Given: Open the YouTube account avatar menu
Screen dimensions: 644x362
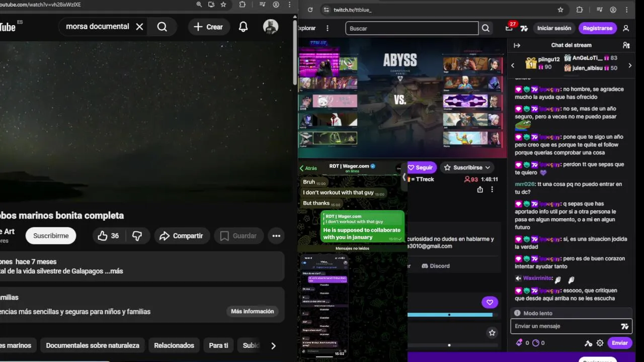Looking at the screenshot, I should 271,27.
